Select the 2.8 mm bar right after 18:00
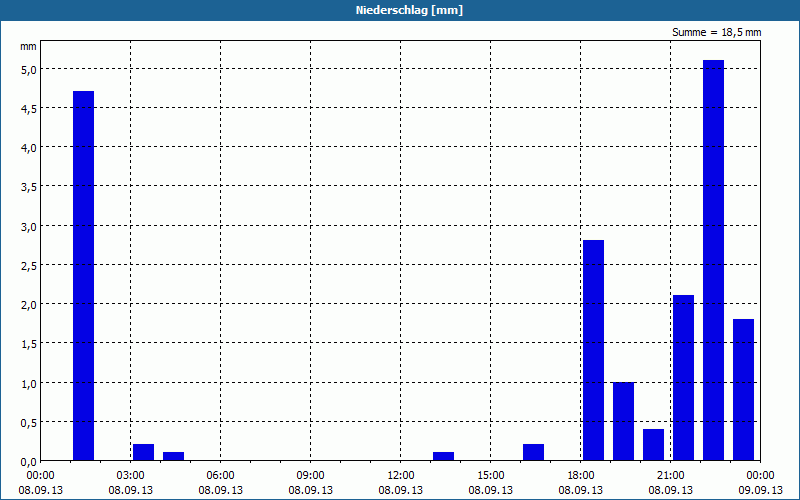This screenshot has width=800, height=500. click(x=593, y=350)
